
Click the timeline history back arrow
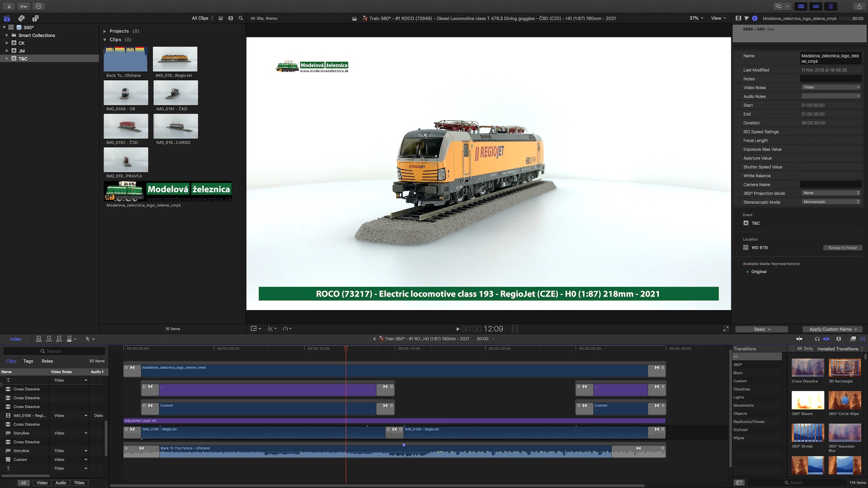(374, 339)
